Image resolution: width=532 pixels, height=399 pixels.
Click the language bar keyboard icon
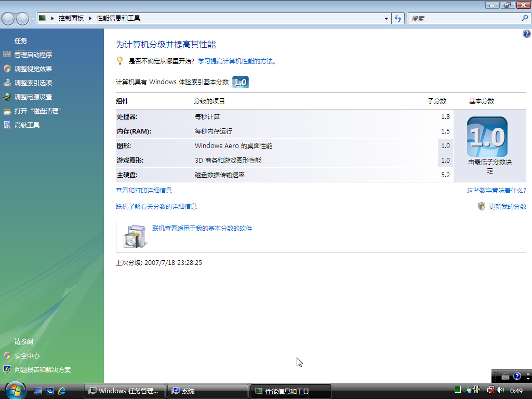(x=505, y=376)
